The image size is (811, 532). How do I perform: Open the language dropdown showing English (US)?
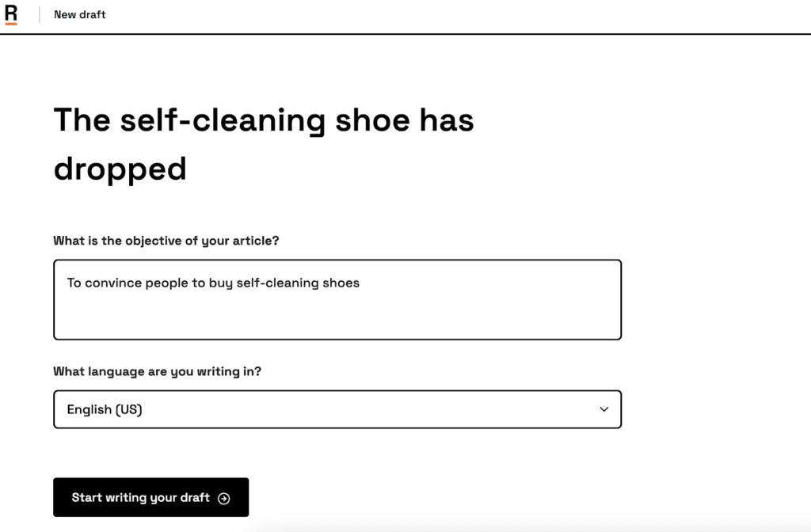[337, 409]
